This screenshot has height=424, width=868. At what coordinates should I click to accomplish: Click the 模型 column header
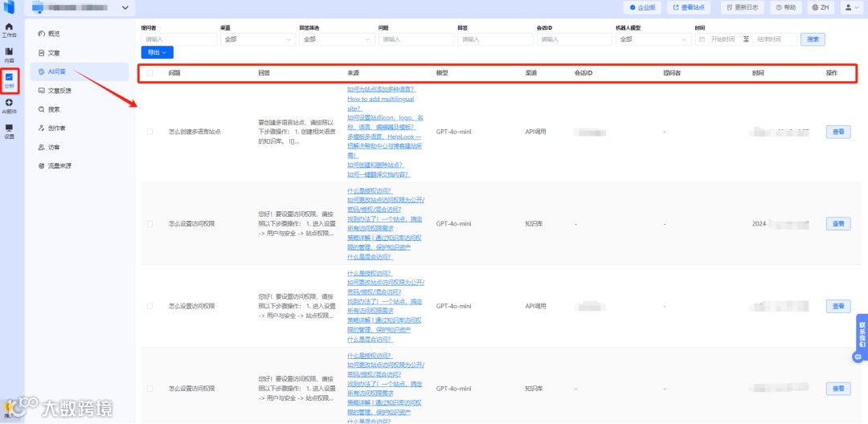pyautogui.click(x=442, y=72)
